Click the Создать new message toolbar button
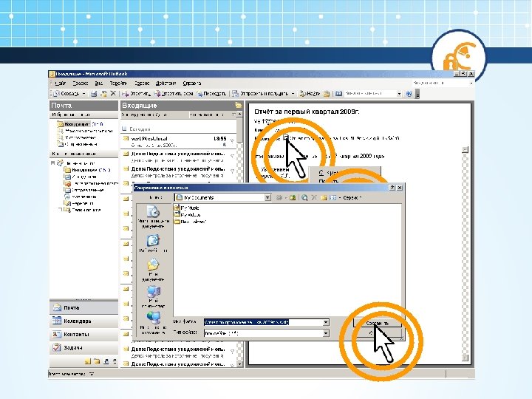This screenshot has height=399, width=532. [x=66, y=94]
